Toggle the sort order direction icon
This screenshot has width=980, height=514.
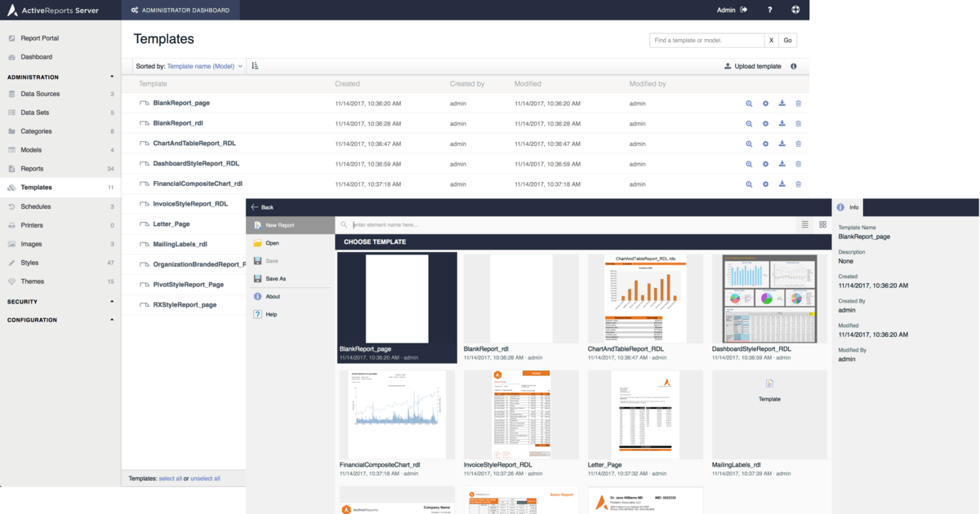point(255,66)
